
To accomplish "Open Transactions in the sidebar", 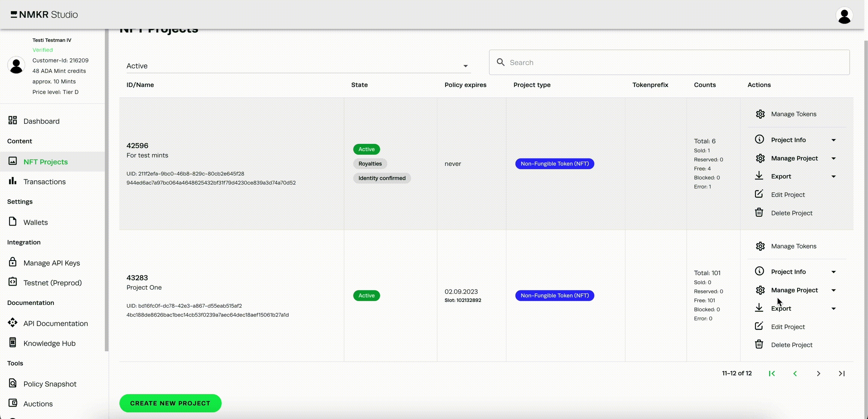I will (x=44, y=182).
